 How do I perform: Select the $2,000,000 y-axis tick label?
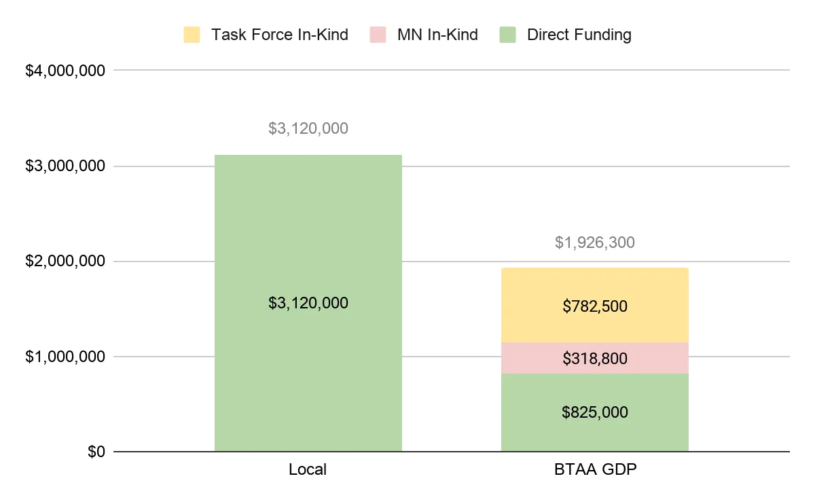tap(65, 262)
